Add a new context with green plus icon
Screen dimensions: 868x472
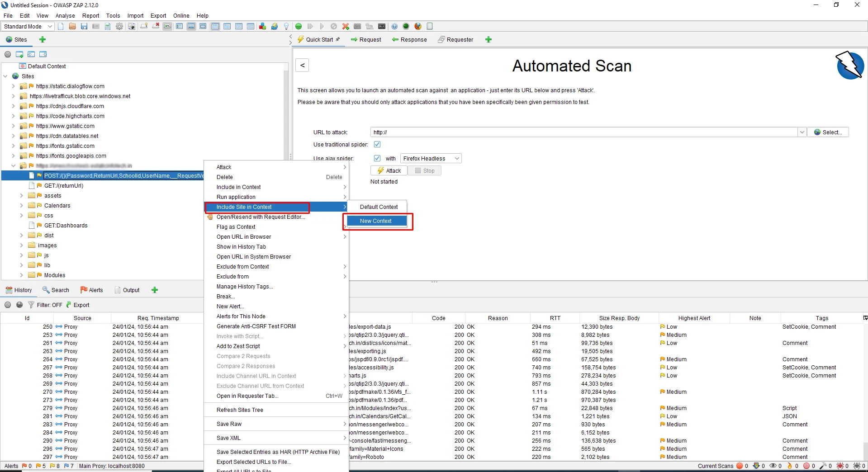tap(19, 54)
